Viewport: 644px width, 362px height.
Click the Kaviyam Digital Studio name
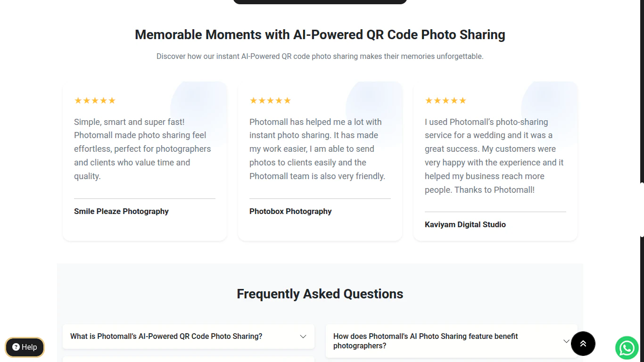(x=465, y=224)
